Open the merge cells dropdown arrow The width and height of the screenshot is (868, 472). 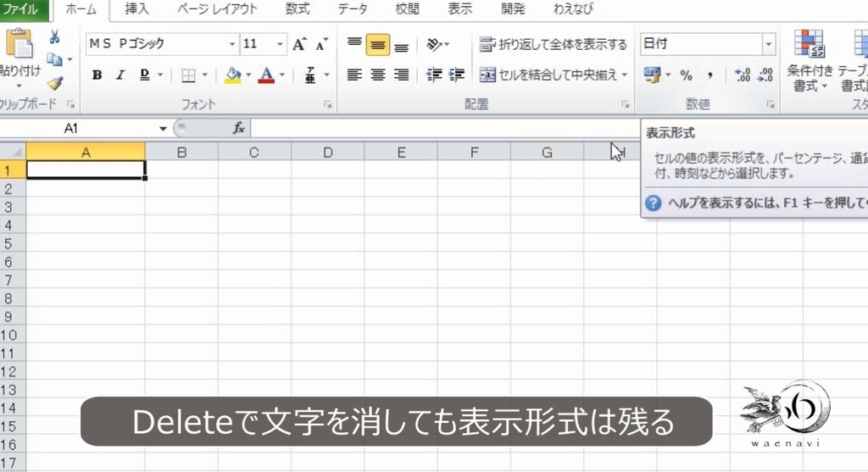625,75
